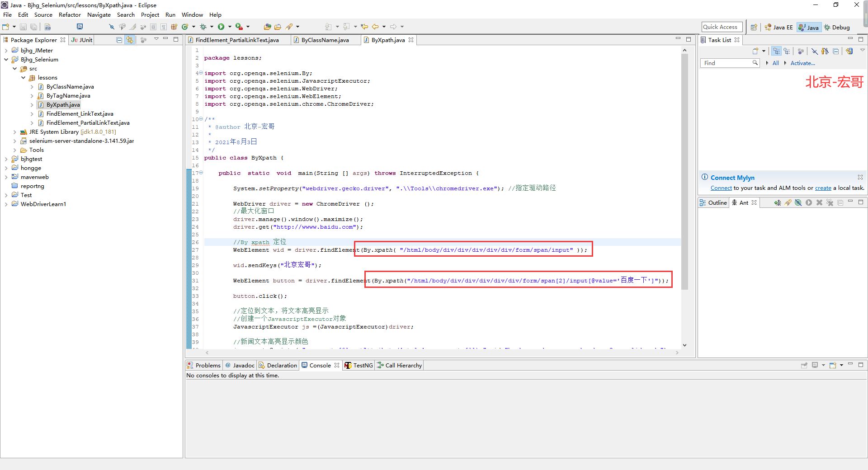Click the Run Last Tool (external tools) icon
868x470 pixels.
pyautogui.click(x=239, y=27)
